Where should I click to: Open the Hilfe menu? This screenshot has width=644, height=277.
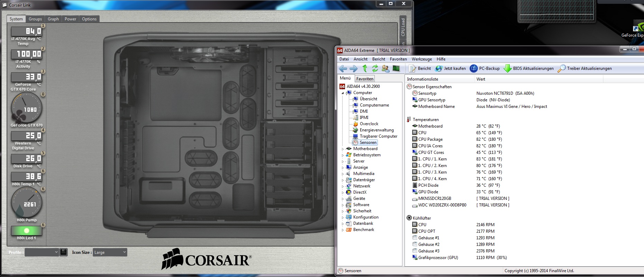tap(441, 59)
